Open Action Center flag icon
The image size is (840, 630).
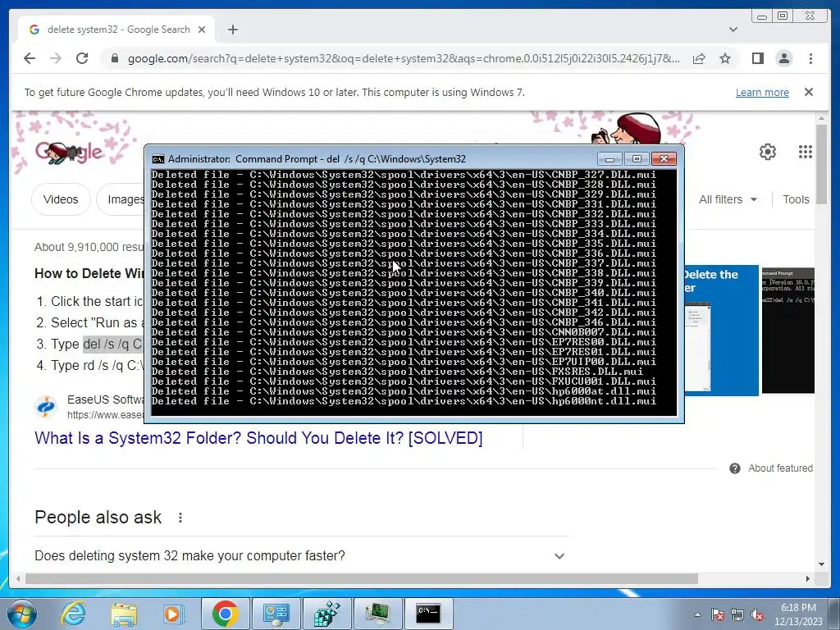(718, 615)
